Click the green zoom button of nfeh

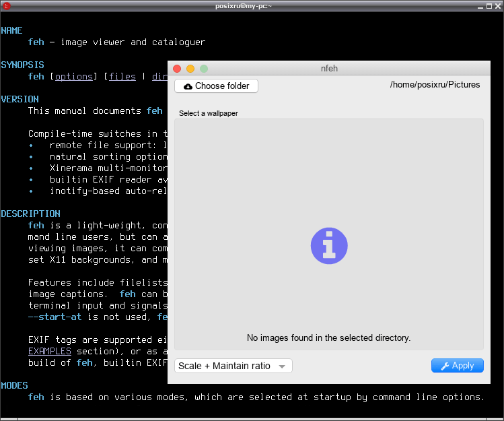[x=204, y=69]
